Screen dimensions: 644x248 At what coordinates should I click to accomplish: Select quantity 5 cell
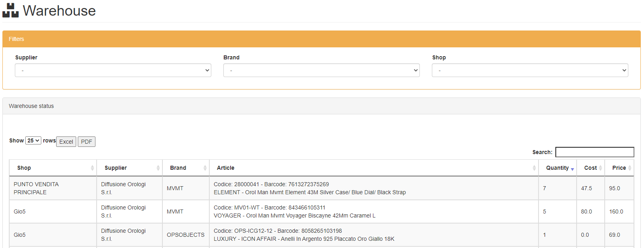click(x=558, y=211)
